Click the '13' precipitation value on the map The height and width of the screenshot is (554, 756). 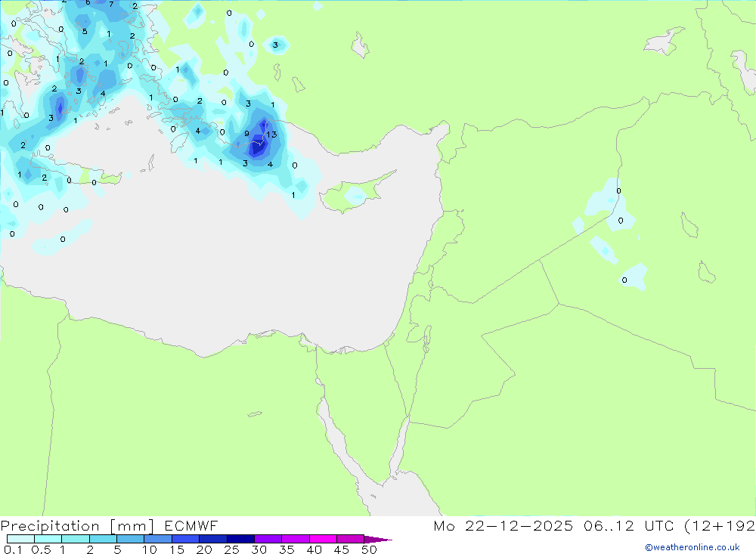point(271,135)
